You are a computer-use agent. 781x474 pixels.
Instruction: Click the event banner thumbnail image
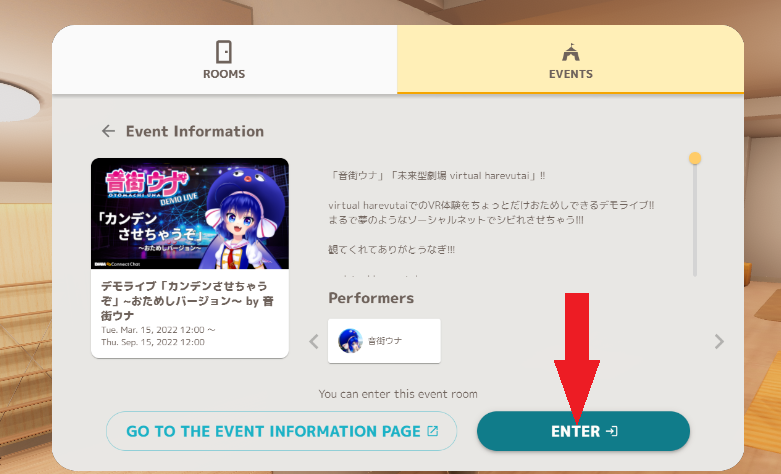click(x=190, y=214)
